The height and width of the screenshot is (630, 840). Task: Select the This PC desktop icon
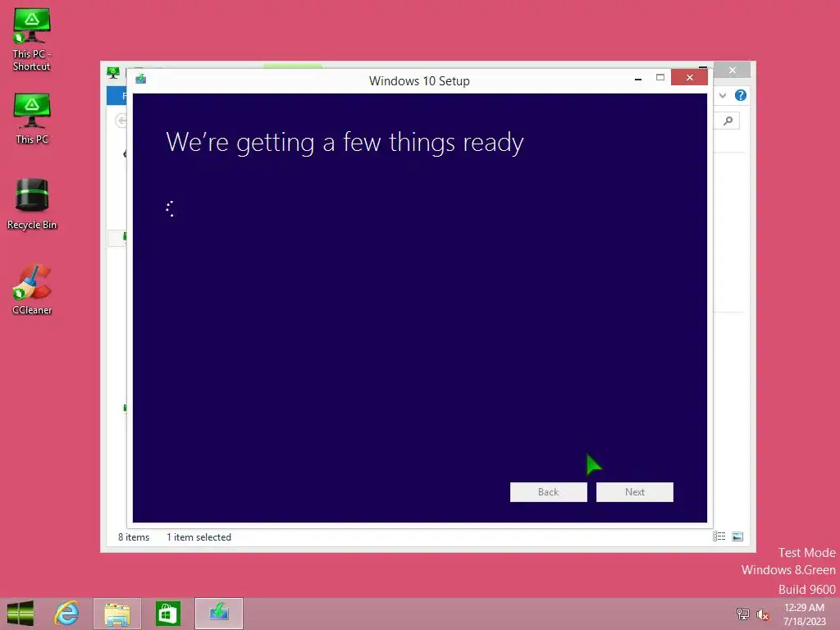(x=32, y=118)
